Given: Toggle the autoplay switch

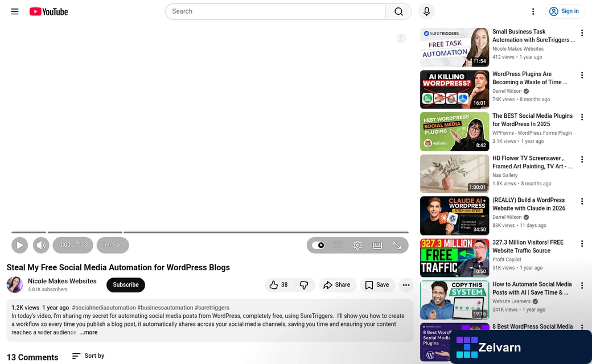Looking at the screenshot, I should (318, 245).
